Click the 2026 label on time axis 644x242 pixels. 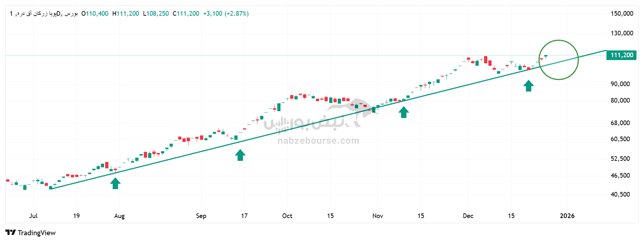tap(567, 216)
